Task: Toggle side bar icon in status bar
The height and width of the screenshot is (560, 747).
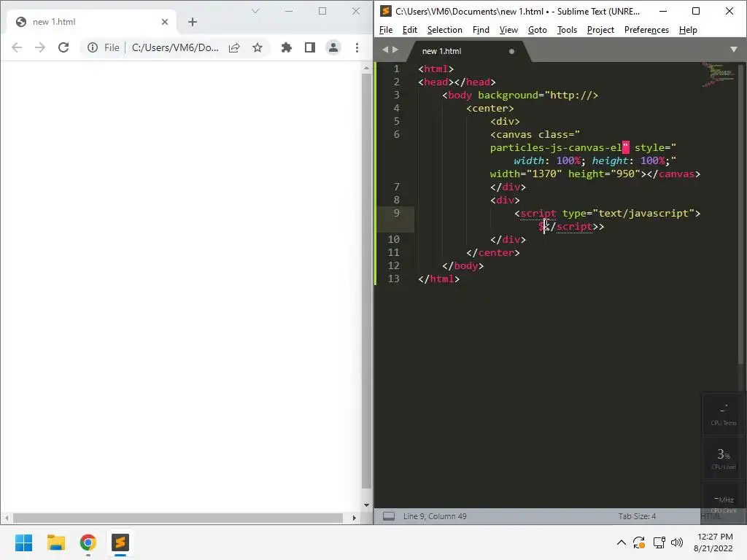Action: point(389,516)
